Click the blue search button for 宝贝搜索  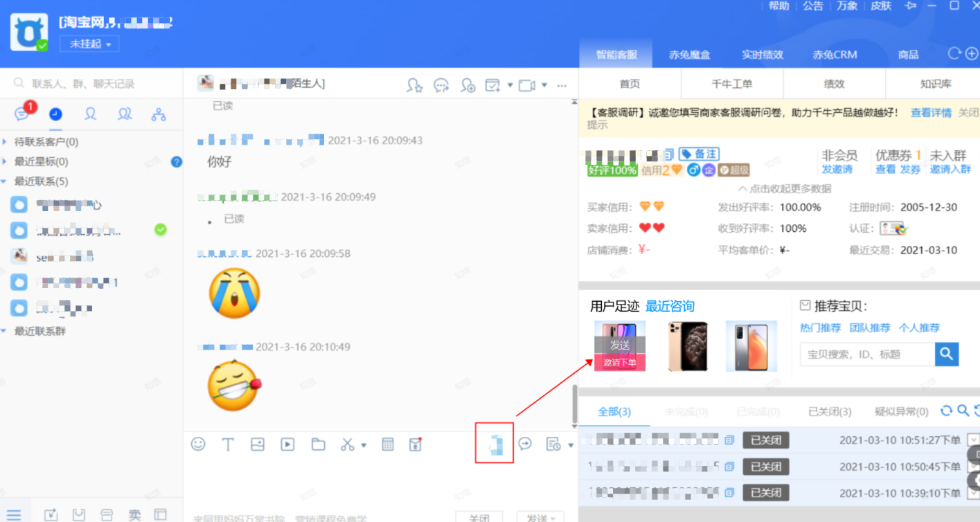tap(946, 354)
